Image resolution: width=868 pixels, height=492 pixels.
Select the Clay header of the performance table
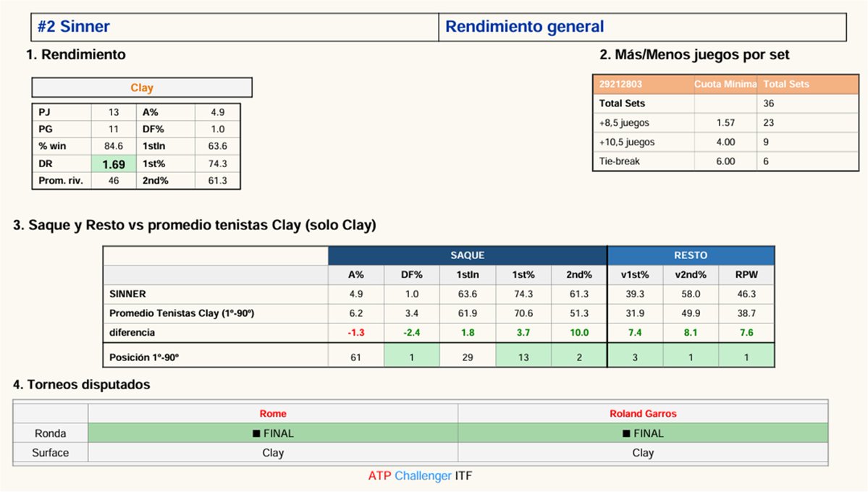[142, 87]
